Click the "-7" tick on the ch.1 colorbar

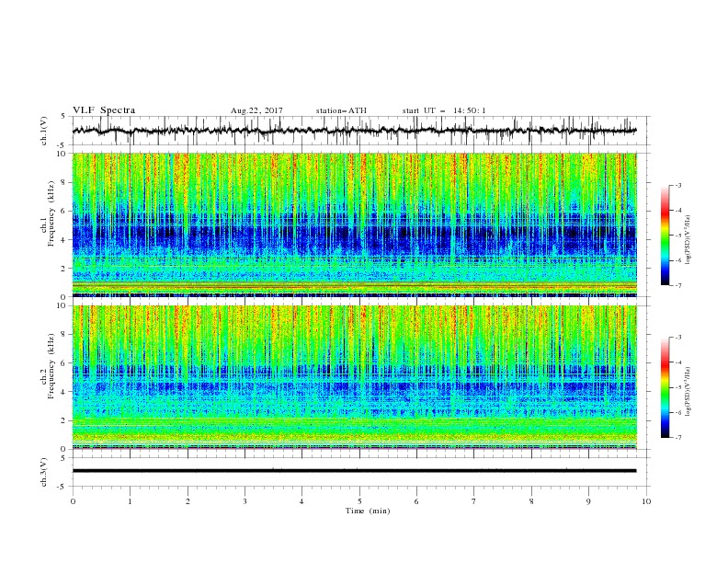point(677,285)
